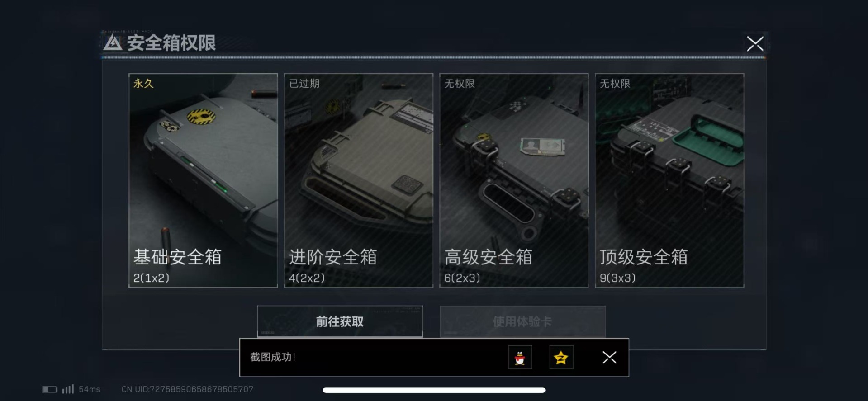Screen dimensions: 868x401
Task: Tap the signal strength bars icon
Action: 68,389
